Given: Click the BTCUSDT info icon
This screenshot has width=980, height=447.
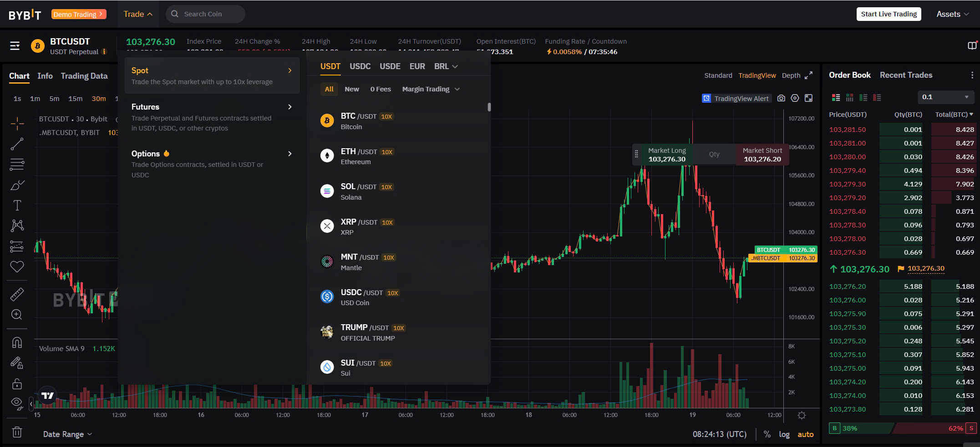Looking at the screenshot, I should tap(104, 52).
